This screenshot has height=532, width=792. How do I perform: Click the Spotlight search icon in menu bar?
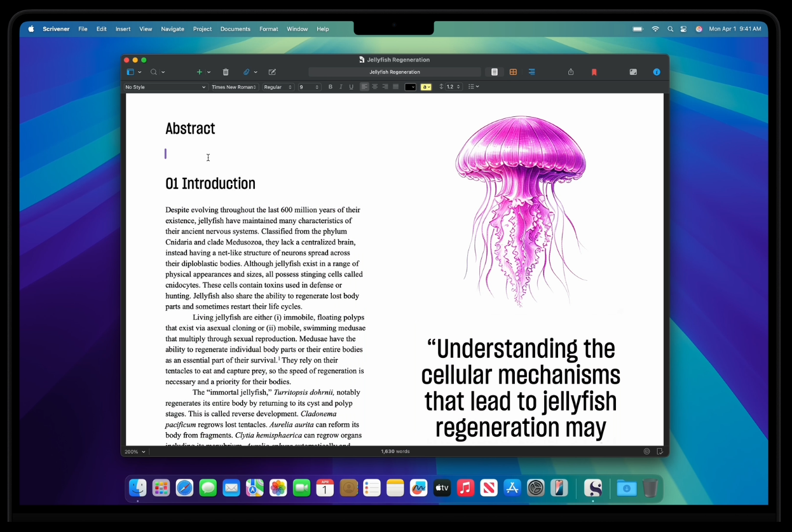670,29
